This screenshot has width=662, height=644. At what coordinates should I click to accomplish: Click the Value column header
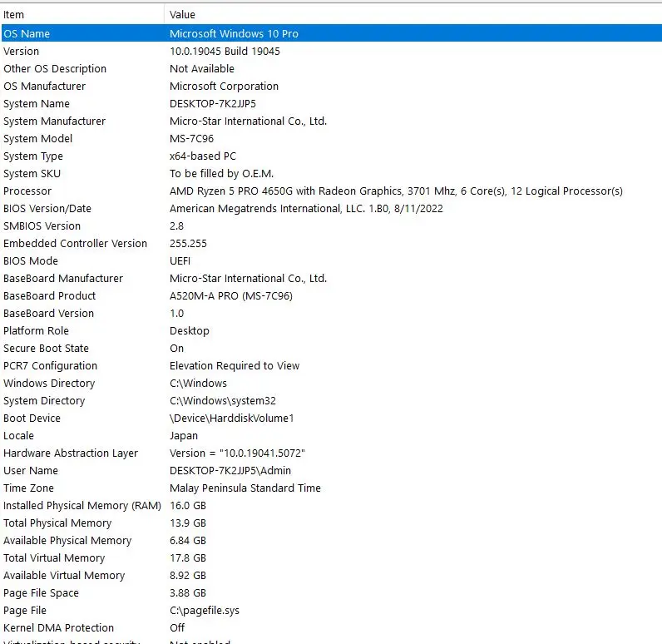[413, 15]
